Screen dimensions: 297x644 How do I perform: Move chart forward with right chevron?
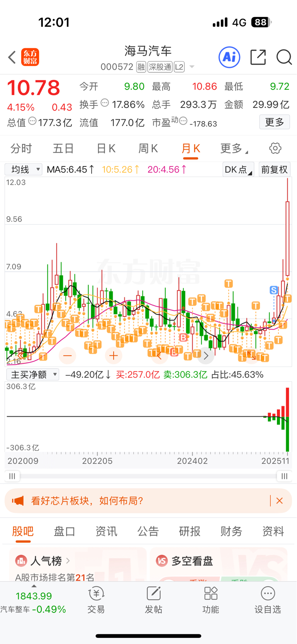click(206, 355)
